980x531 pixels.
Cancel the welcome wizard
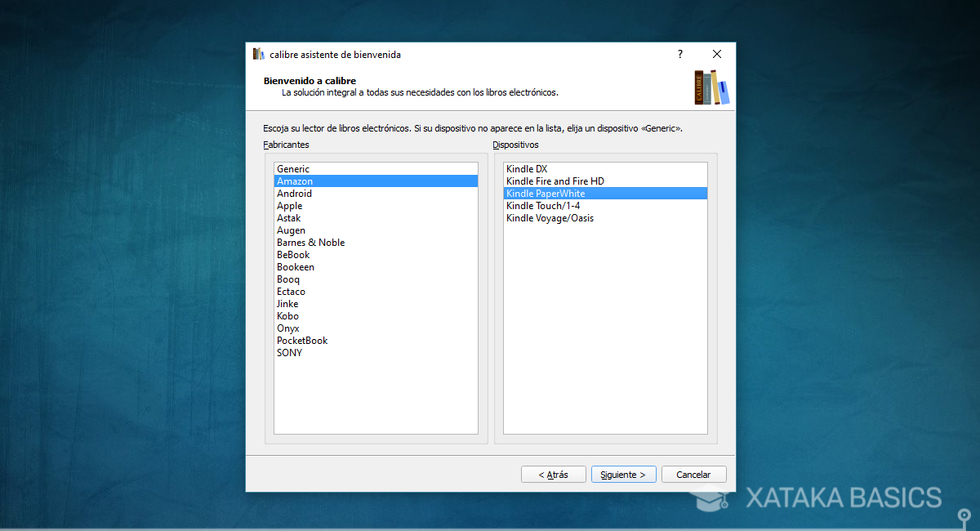693,474
